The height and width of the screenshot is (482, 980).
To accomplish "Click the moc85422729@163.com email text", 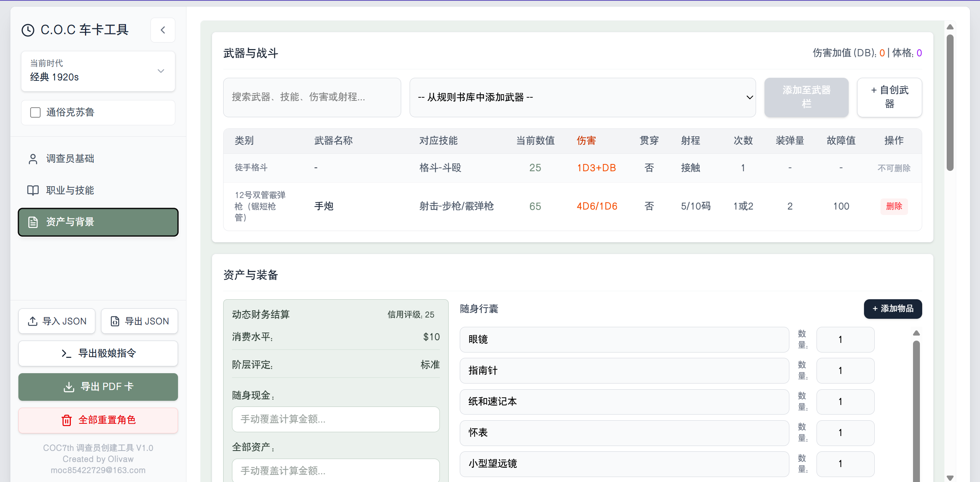I will (x=98, y=470).
